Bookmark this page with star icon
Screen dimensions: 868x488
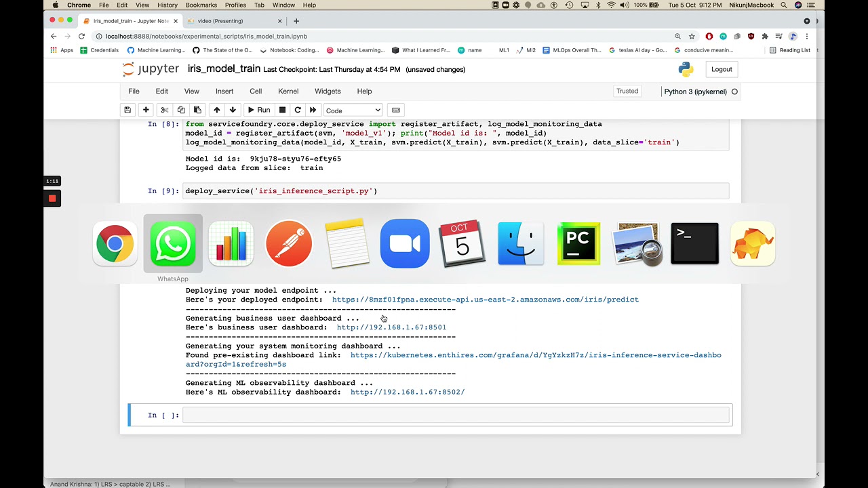pyautogui.click(x=692, y=36)
